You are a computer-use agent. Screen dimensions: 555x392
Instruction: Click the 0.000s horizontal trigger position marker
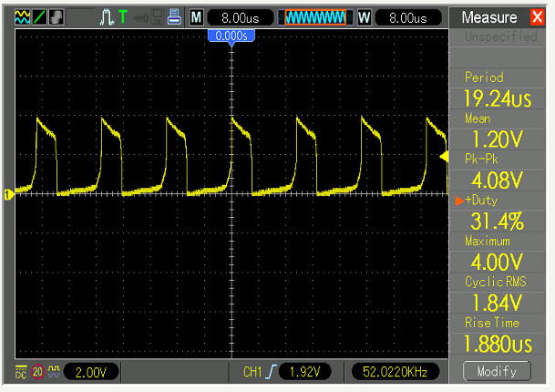pos(231,36)
